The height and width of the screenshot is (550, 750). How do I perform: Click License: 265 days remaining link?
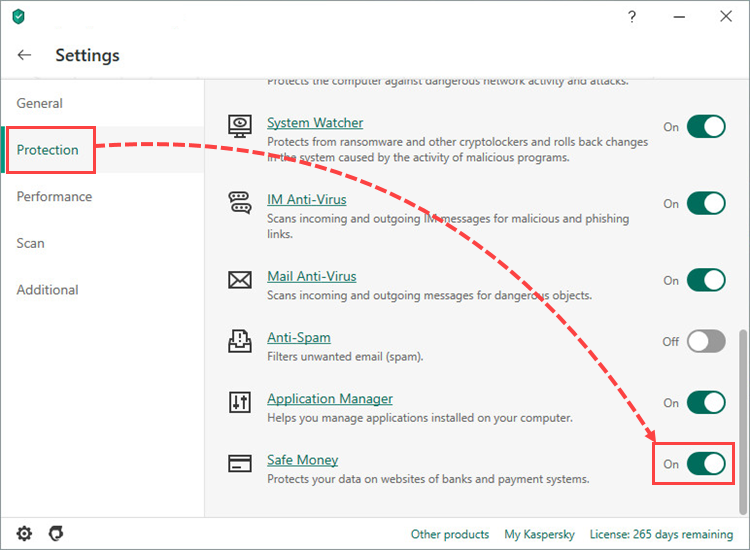coord(661,534)
